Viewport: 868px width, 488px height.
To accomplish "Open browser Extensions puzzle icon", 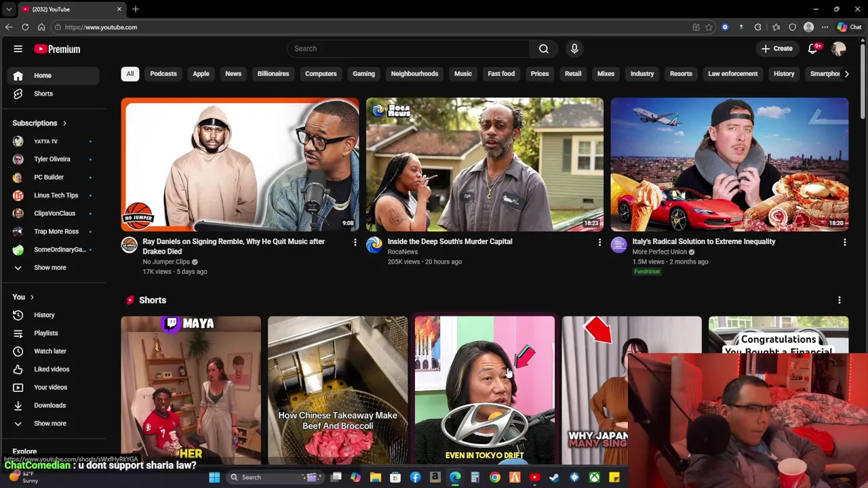I will click(x=757, y=27).
